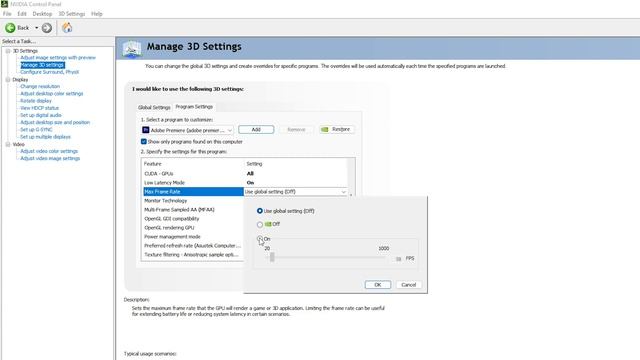
Task: Select Power management mode row
Action: (x=193, y=237)
